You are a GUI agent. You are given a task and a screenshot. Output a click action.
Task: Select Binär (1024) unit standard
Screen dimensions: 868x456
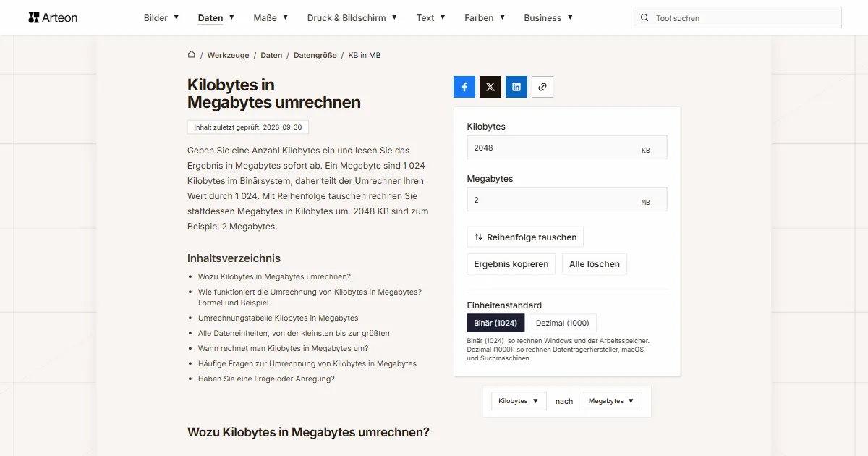[x=495, y=323]
